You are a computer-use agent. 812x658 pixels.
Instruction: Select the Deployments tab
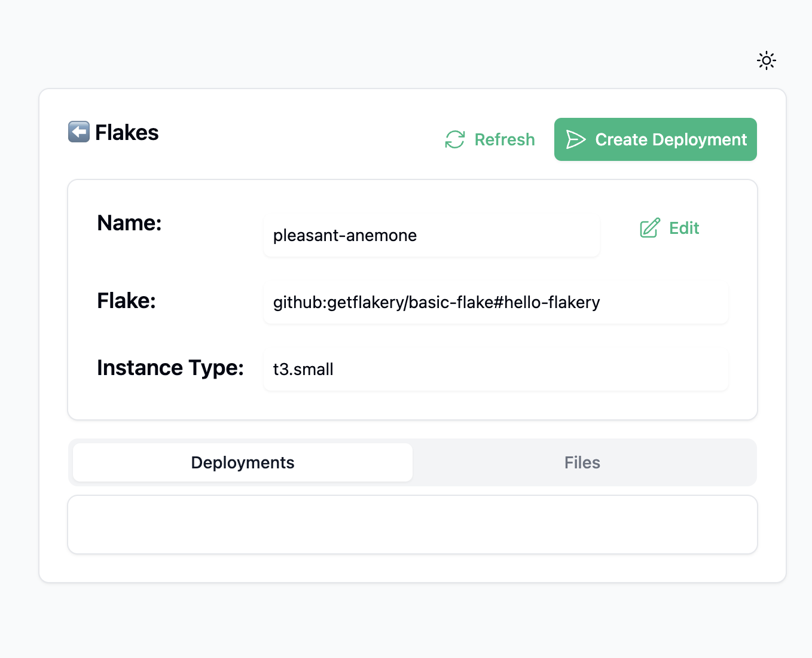pyautogui.click(x=242, y=462)
